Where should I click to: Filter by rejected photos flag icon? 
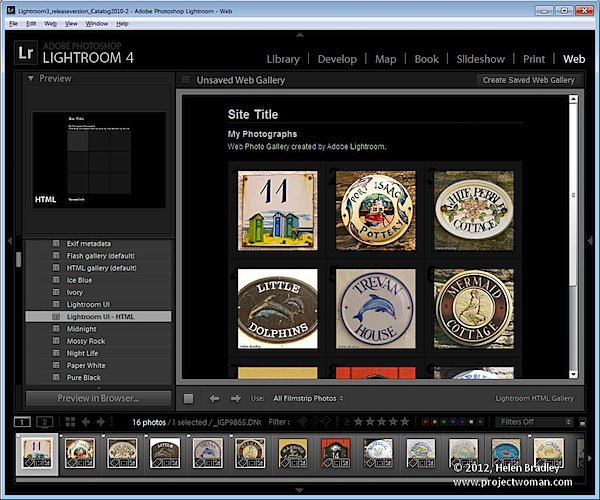[x=326, y=422]
